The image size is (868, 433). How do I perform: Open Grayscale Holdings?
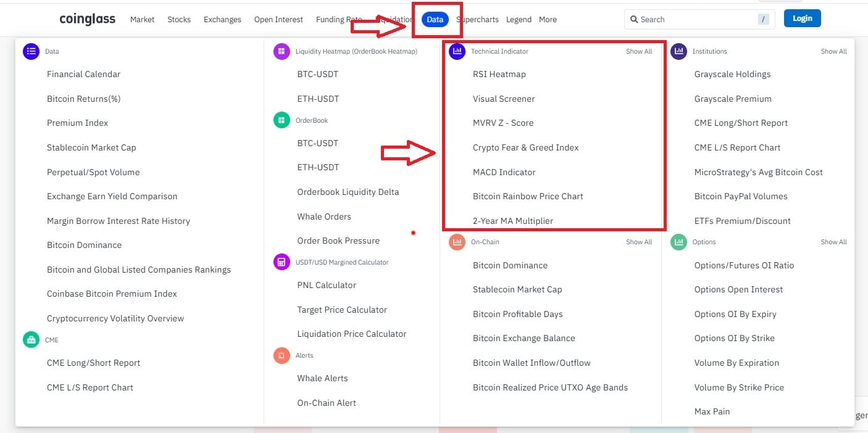coord(732,74)
